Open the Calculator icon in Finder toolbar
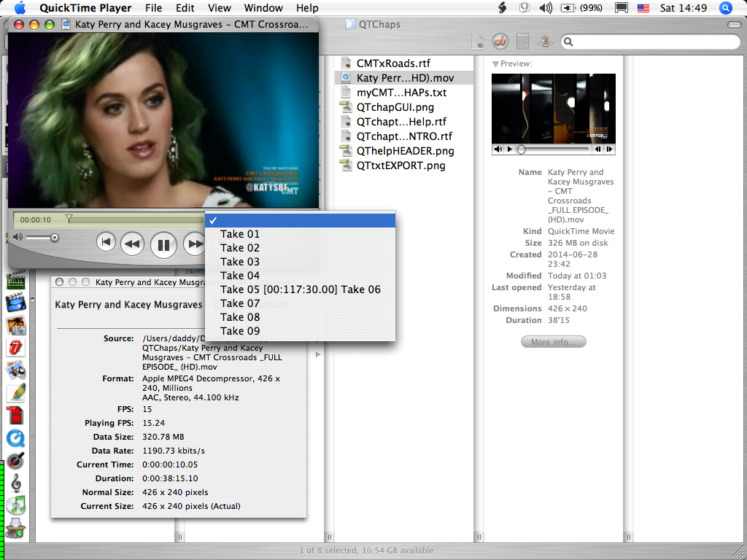Image resolution: width=747 pixels, height=560 pixels. point(522,42)
